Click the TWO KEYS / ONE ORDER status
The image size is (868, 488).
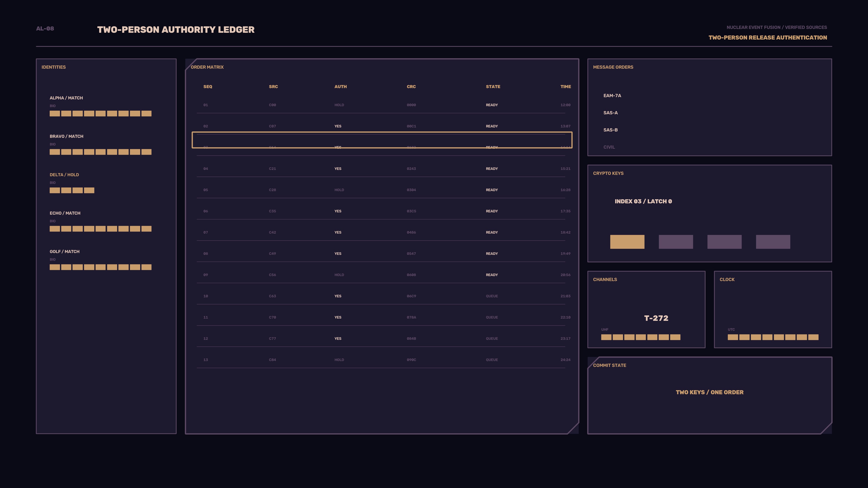(x=710, y=392)
